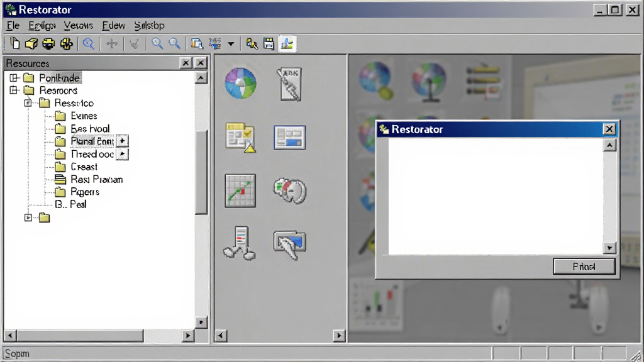Viewport: 644px width, 362px height.
Task: Select the Creast folder in tree
Action: point(76,167)
